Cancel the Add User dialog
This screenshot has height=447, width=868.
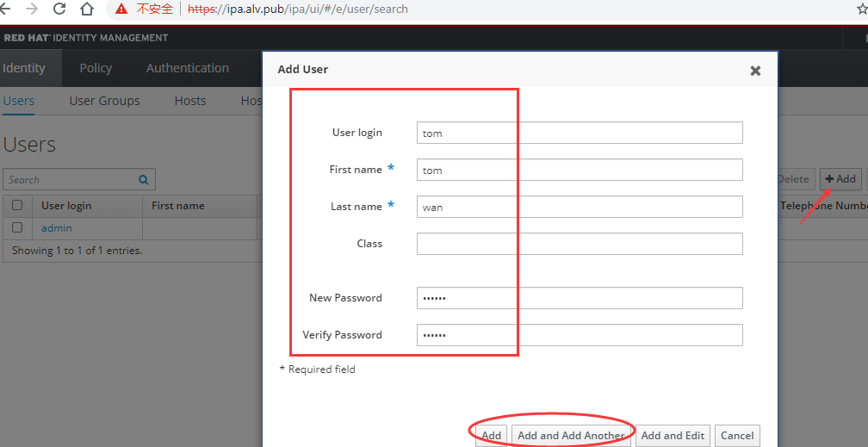click(x=737, y=435)
